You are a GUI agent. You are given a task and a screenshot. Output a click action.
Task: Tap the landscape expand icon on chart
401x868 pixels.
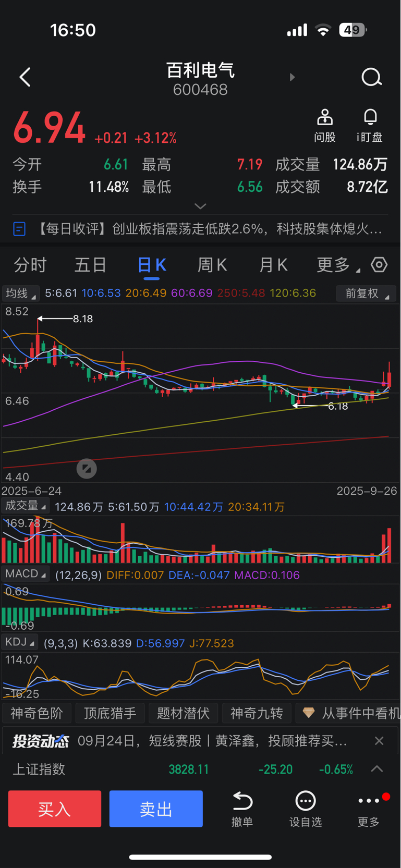87,469
